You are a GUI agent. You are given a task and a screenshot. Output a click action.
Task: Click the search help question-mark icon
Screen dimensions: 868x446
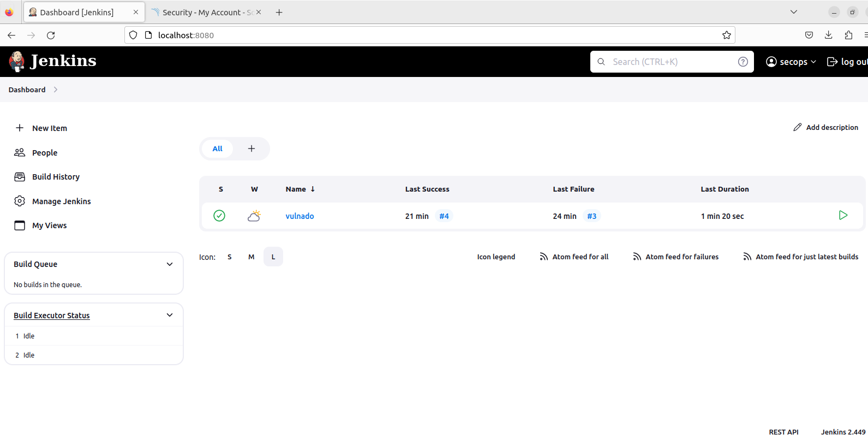pyautogui.click(x=743, y=62)
